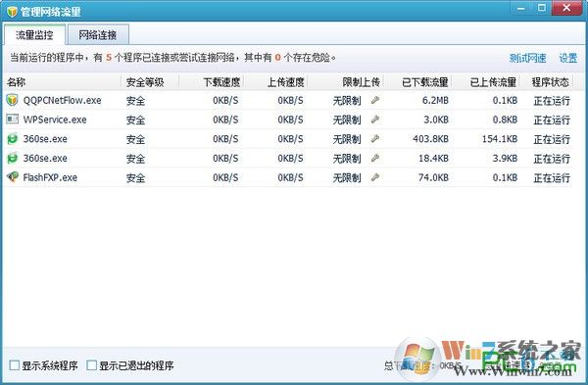Click the WPService.exe program icon
This screenshot has width=588, height=385.
[x=13, y=120]
